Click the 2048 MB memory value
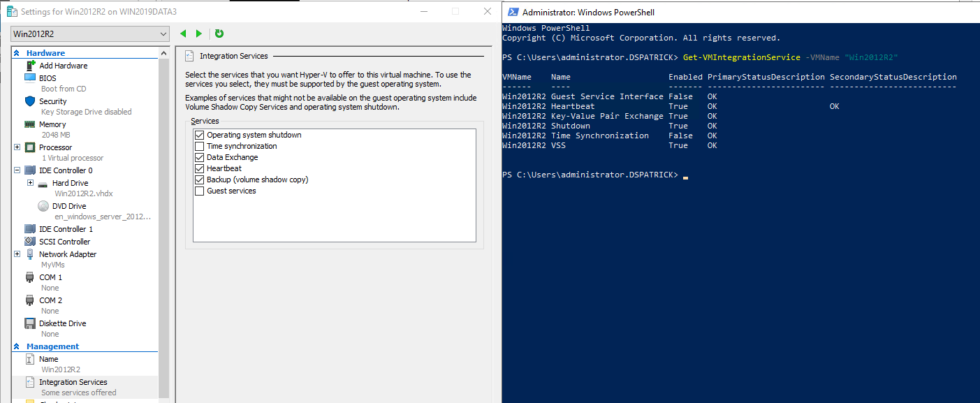Image resolution: width=980 pixels, height=403 pixels. click(56, 135)
